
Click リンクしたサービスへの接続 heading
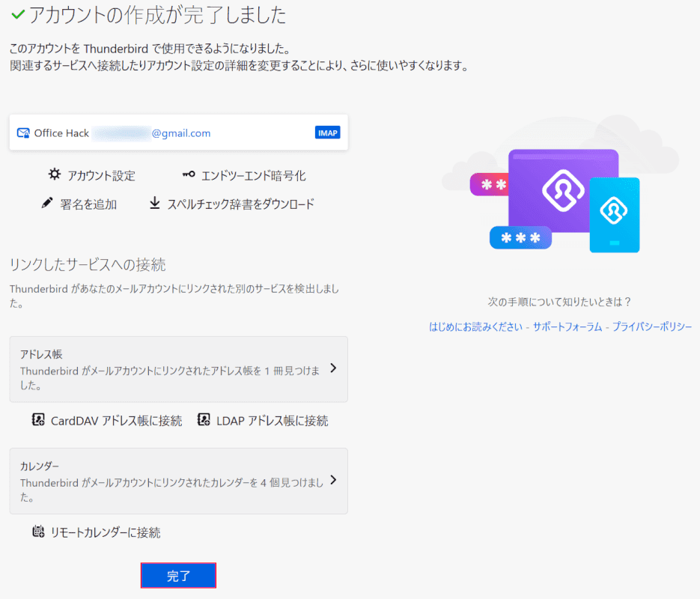tap(88, 265)
